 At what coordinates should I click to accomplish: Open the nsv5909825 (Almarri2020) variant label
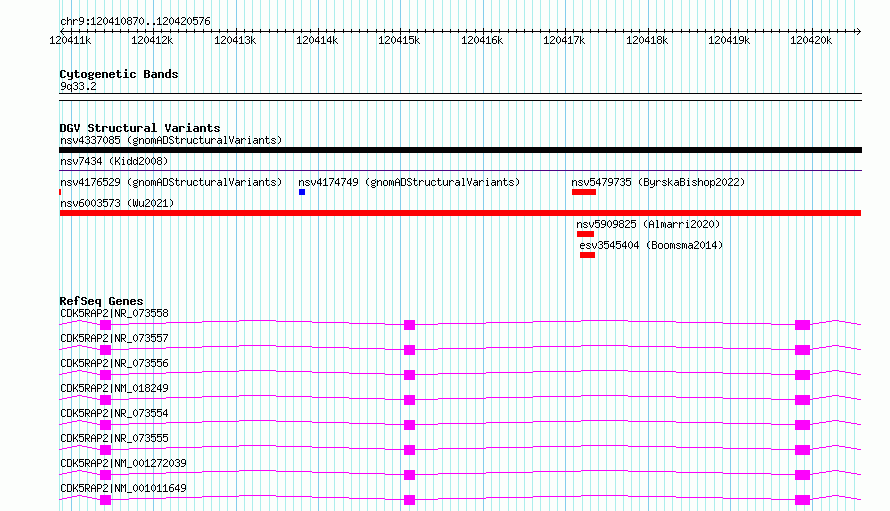click(648, 224)
